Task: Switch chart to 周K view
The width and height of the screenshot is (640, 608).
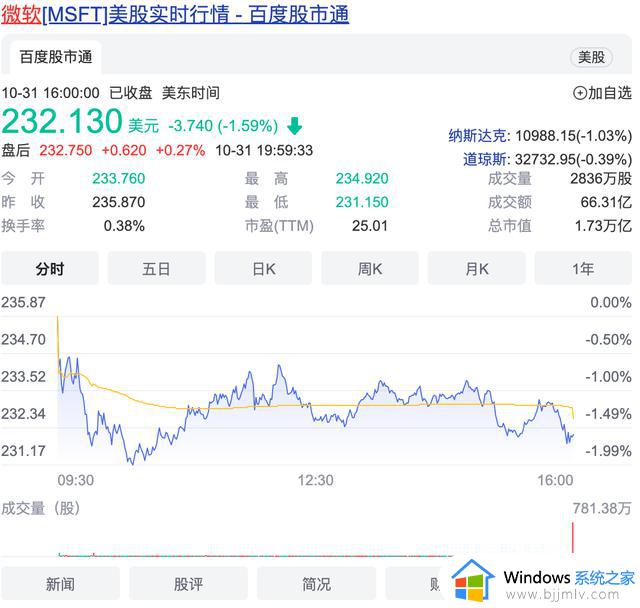Action: pos(370,269)
